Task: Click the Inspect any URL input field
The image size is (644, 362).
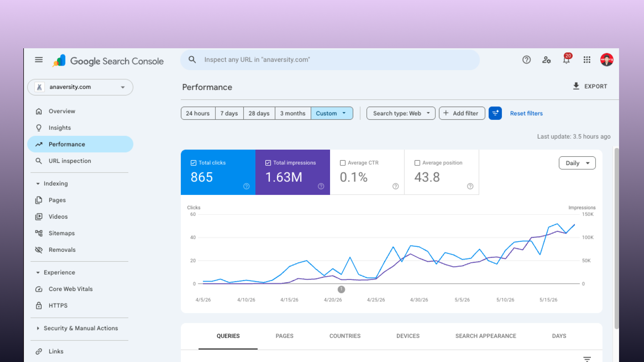Action: coord(330,60)
